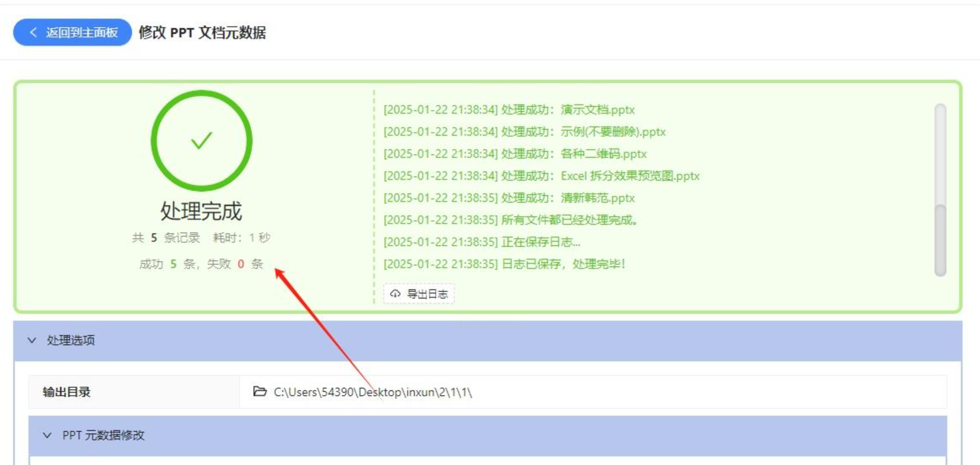Open the output directory path C:\Users\54390\Desktop\inxun\2\1\1\
This screenshot has width=980, height=465.
pos(373,392)
